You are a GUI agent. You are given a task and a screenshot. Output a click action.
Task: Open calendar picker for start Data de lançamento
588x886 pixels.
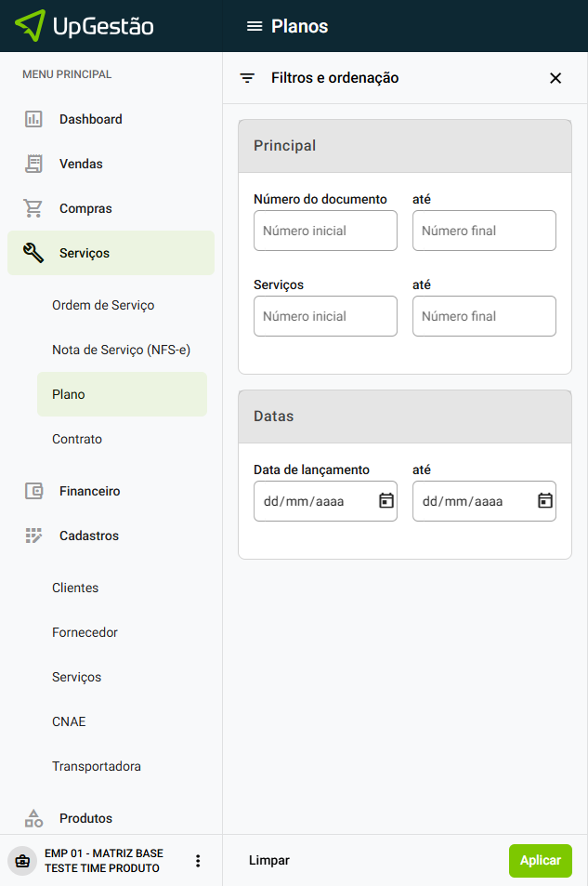(x=386, y=501)
